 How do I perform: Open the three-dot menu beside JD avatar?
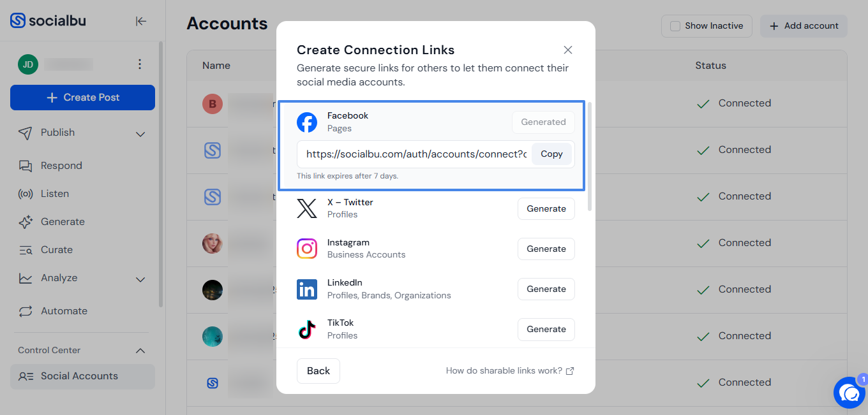click(x=140, y=64)
